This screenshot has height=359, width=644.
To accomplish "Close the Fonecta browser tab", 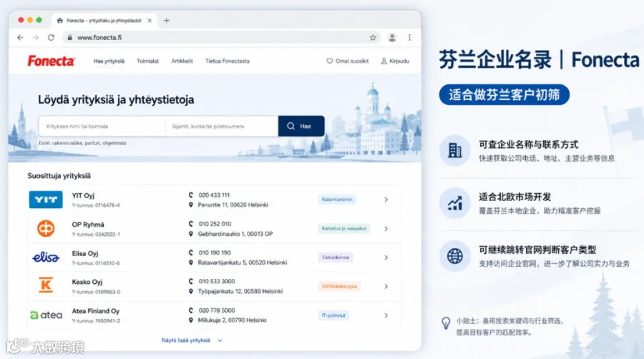I will [x=150, y=21].
